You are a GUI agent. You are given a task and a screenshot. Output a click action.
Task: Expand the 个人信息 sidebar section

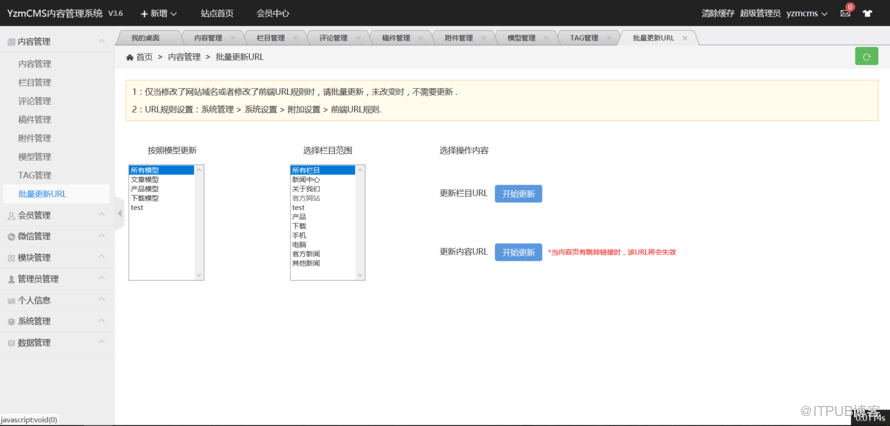coord(57,300)
